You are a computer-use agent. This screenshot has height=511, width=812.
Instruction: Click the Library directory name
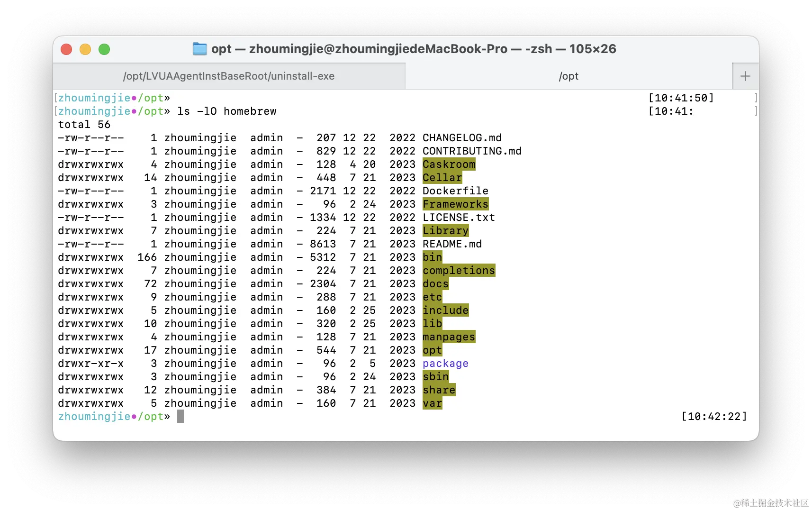tap(446, 231)
